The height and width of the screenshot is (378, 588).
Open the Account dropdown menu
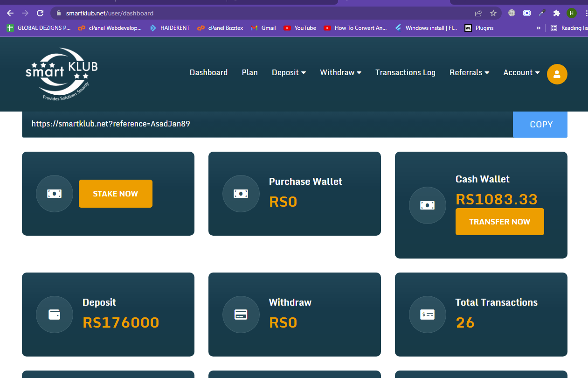click(x=521, y=72)
